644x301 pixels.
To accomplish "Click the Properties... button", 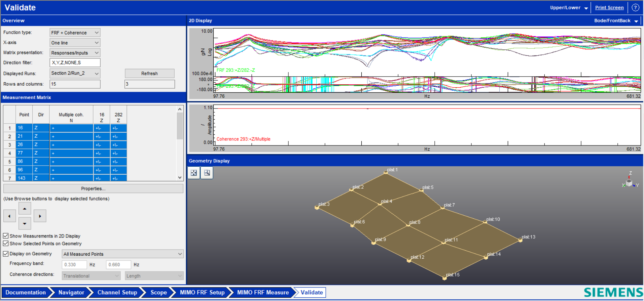I will click(x=93, y=188).
